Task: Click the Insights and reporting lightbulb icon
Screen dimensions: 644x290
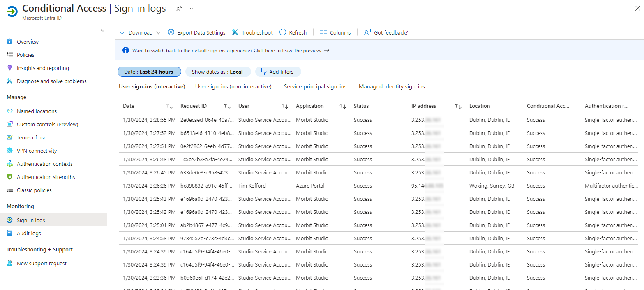Action: click(x=10, y=68)
